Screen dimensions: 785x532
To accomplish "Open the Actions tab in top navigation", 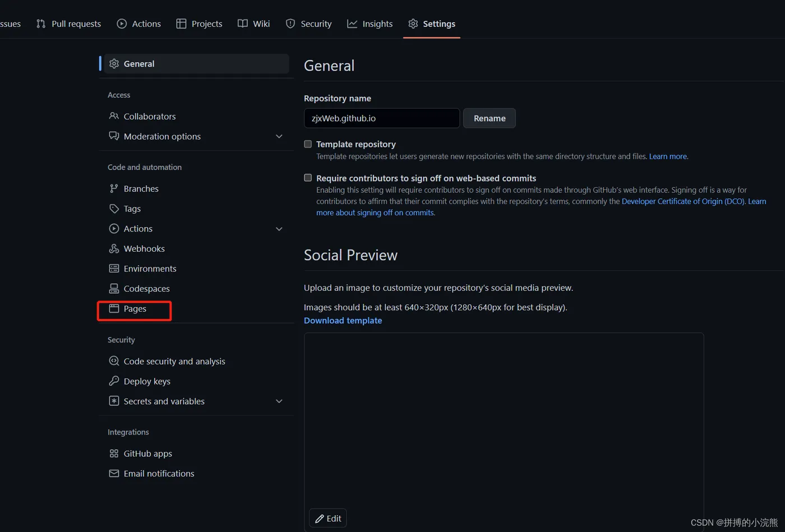I will point(139,24).
